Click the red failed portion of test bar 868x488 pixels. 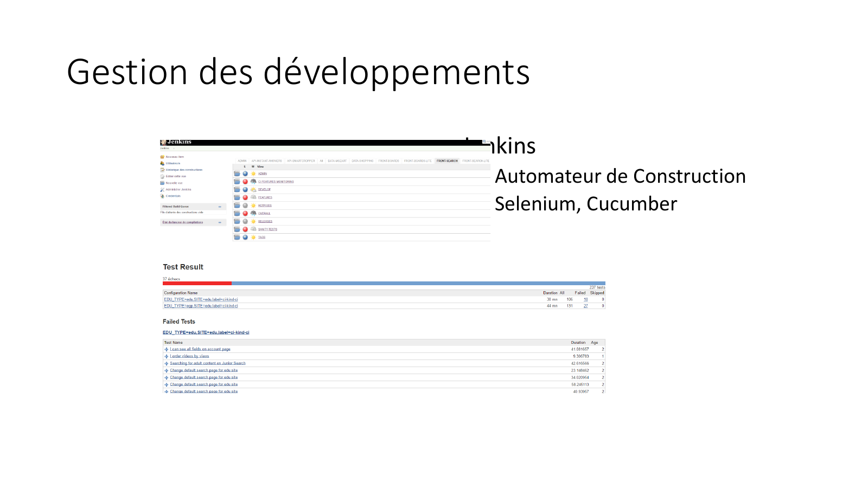coord(197,283)
